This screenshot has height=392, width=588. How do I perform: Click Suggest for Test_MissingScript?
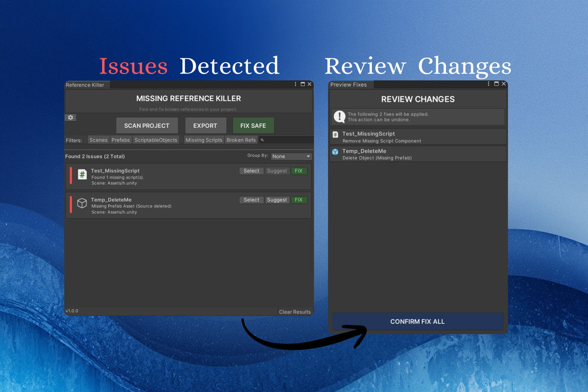(277, 171)
